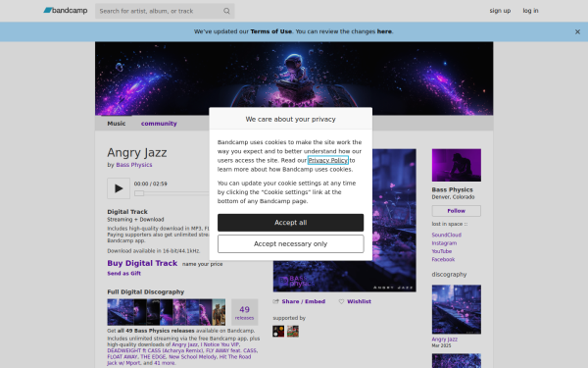Click the Bandcamp logo
Image resolution: width=588 pixels, height=368 pixels.
click(66, 11)
